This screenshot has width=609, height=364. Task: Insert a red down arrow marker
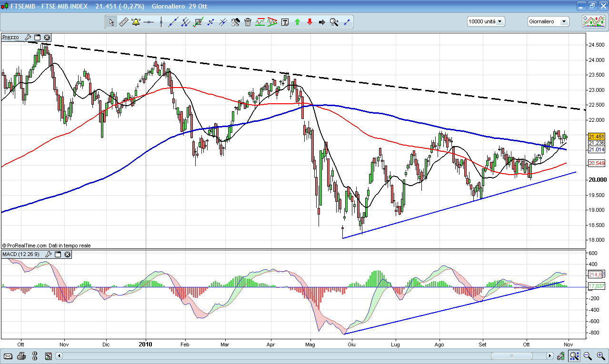pos(309,22)
